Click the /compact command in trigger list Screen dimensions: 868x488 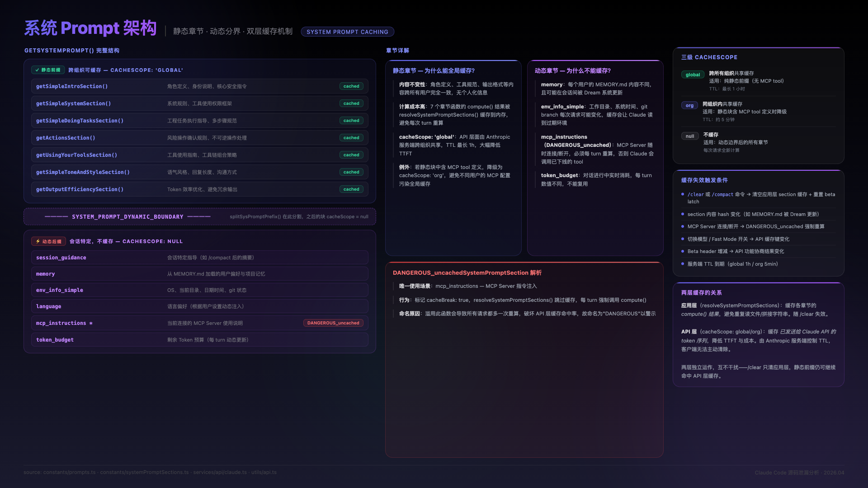click(722, 195)
